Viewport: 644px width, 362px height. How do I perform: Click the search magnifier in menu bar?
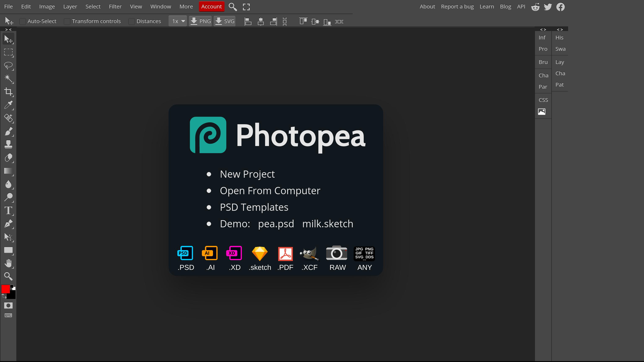coord(233,7)
